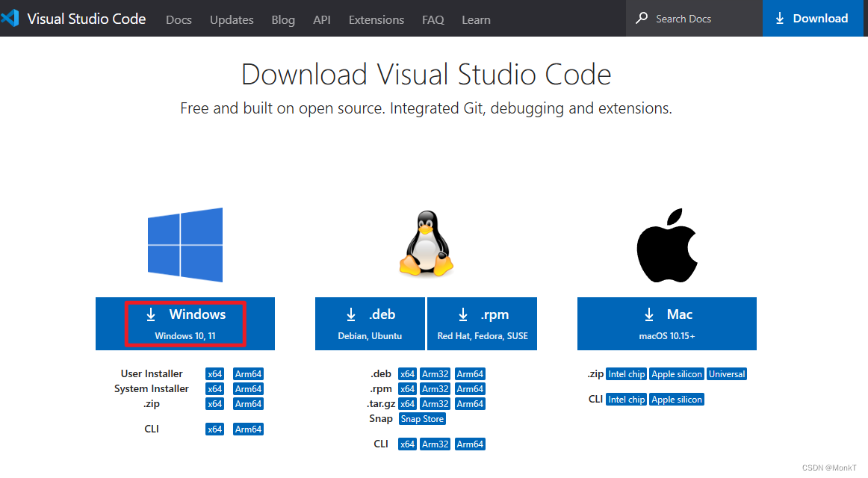Viewport: 868px width, 478px height.
Task: Select Linux .rpm x64 package
Action: [x=407, y=389]
